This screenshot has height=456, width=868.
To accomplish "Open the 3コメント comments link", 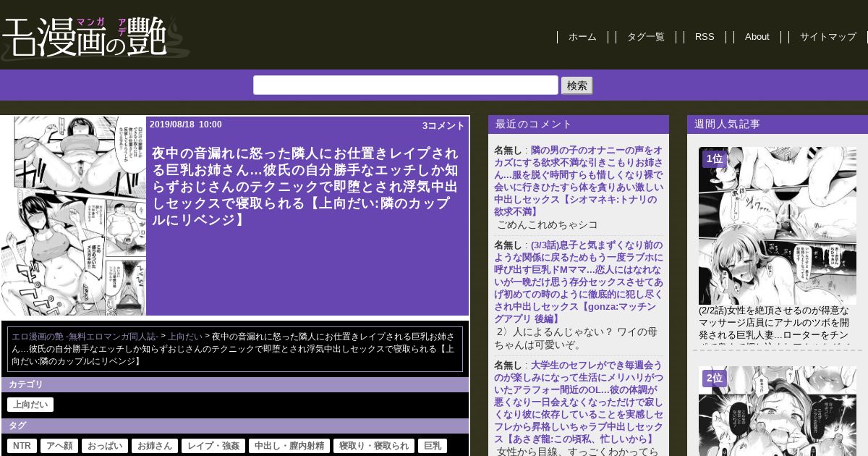I will coord(443,126).
